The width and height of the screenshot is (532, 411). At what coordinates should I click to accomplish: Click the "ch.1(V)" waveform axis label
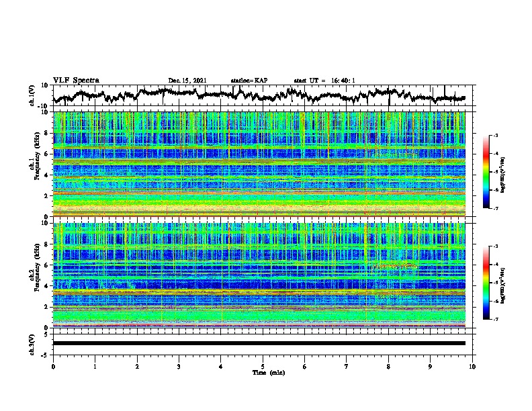32,95
